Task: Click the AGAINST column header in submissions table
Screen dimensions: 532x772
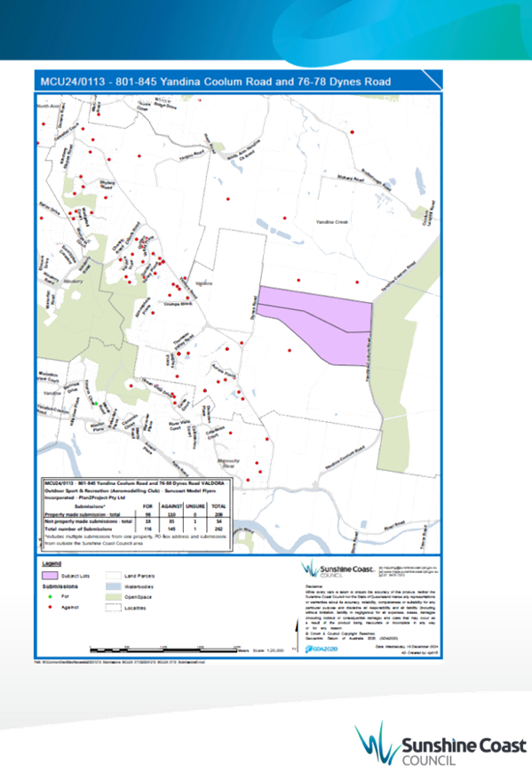Action: (171, 506)
